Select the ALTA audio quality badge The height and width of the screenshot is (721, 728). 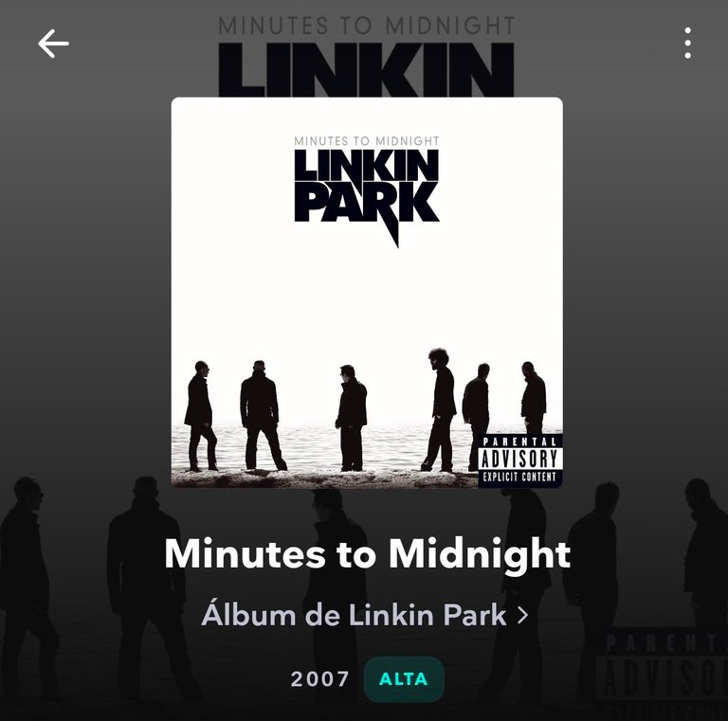(404, 678)
